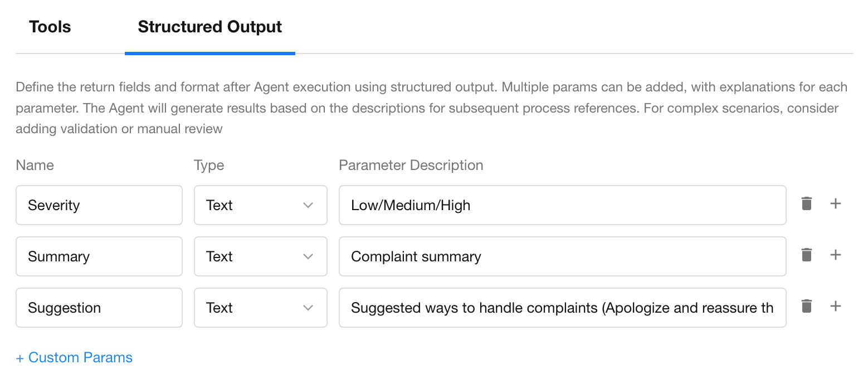Screen dimensions: 868x379
Task: Click the Complaint summary description field
Action: tap(562, 256)
